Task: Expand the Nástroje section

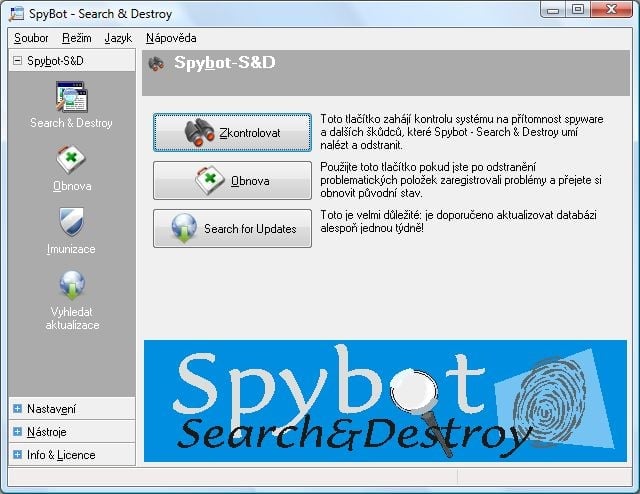Action: tap(18, 432)
